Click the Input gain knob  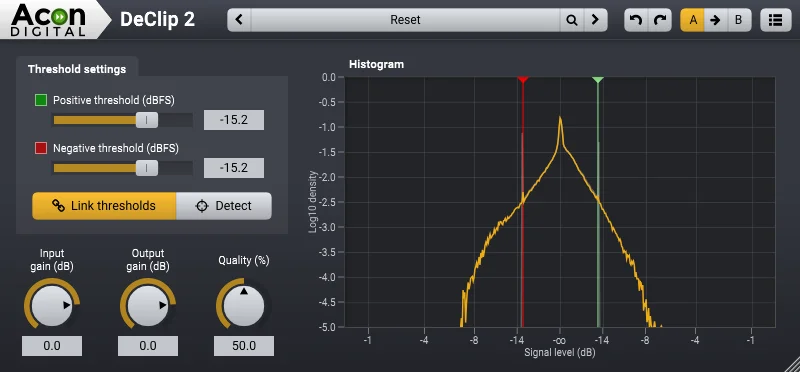click(52, 305)
